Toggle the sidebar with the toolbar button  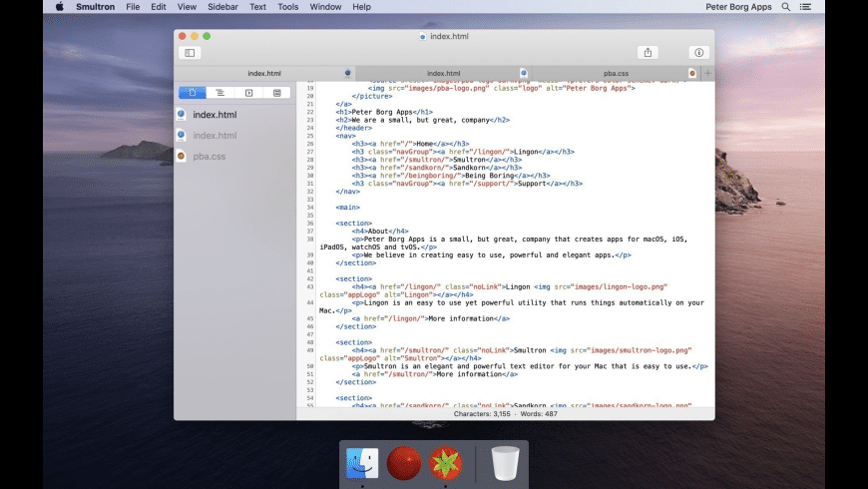tap(190, 53)
